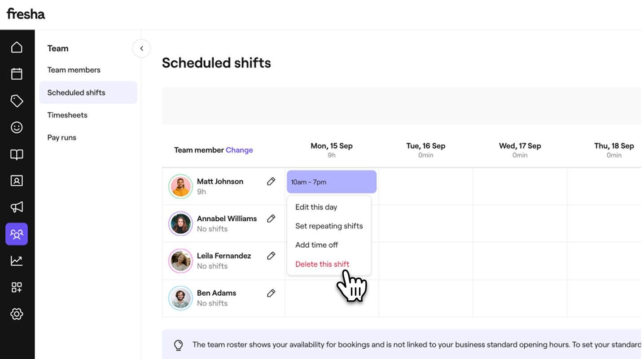Open the Clients smiley icon
This screenshot has width=644, height=359.
click(17, 127)
